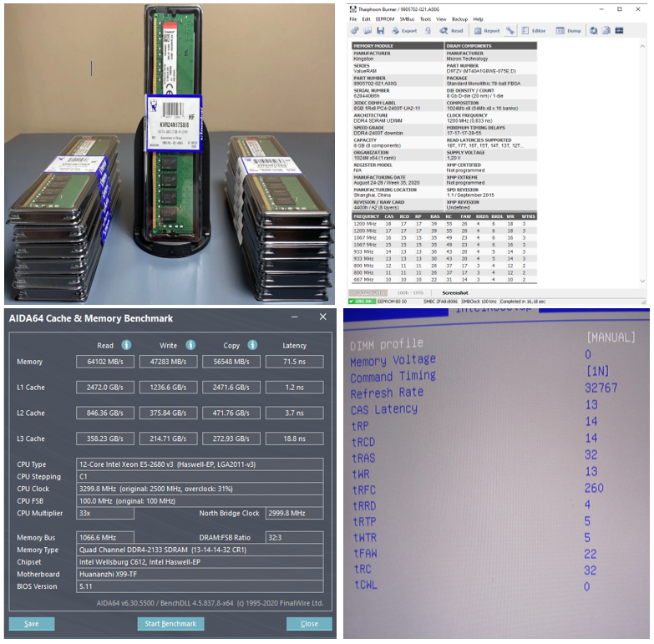Open the EEPROM menu

[x=385, y=19]
